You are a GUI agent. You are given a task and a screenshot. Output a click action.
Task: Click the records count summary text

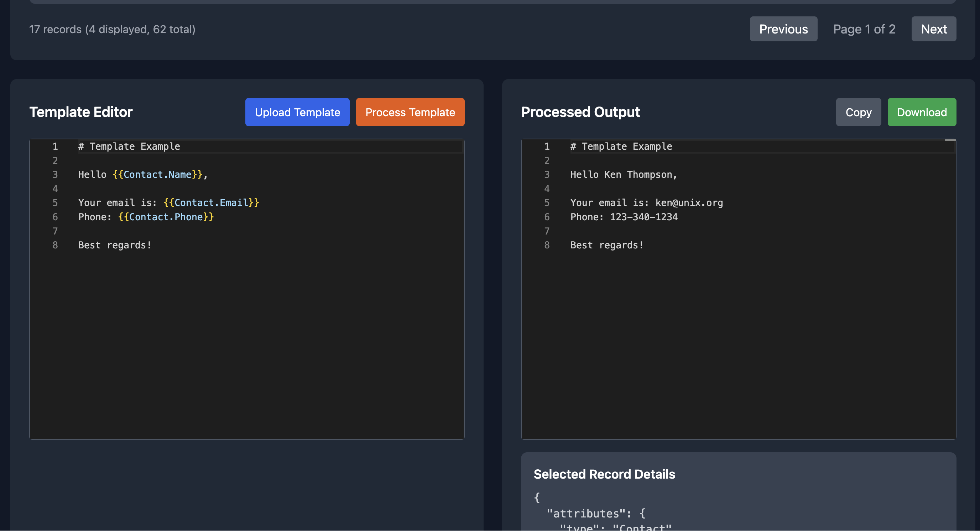112,29
